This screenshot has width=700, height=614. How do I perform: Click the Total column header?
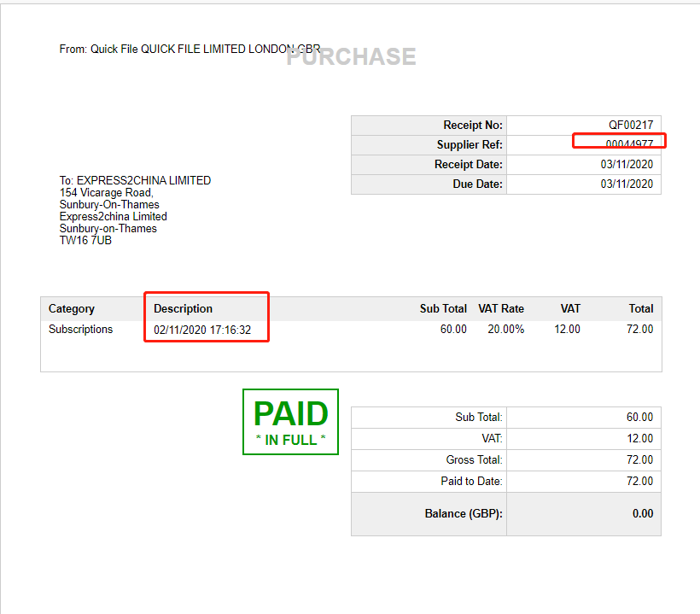click(640, 308)
